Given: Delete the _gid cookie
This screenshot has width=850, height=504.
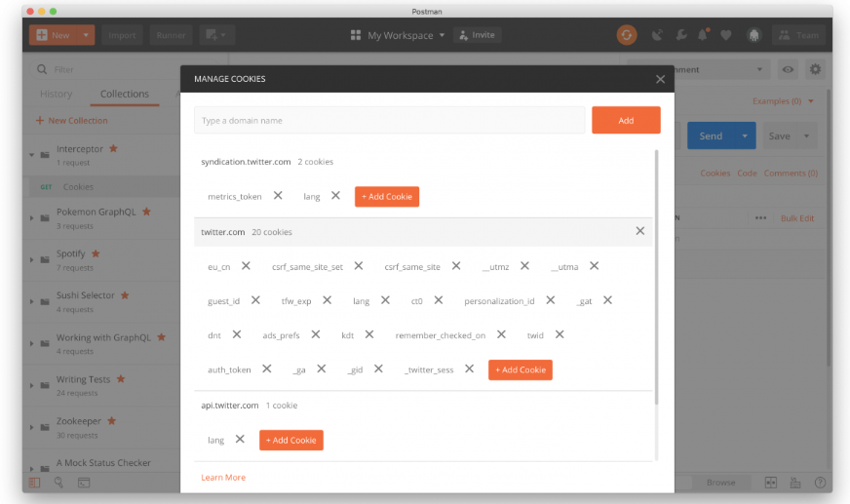Looking at the screenshot, I should 378,368.
